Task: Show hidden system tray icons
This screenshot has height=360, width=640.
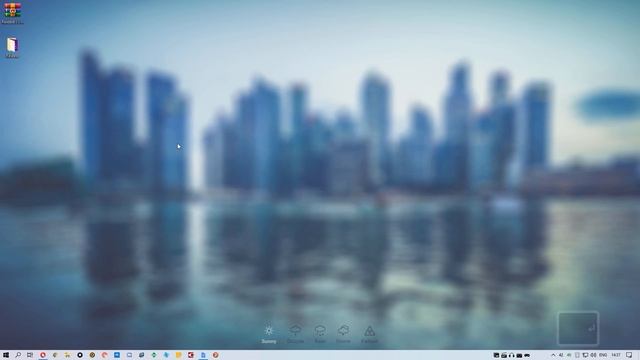Action: (553, 355)
